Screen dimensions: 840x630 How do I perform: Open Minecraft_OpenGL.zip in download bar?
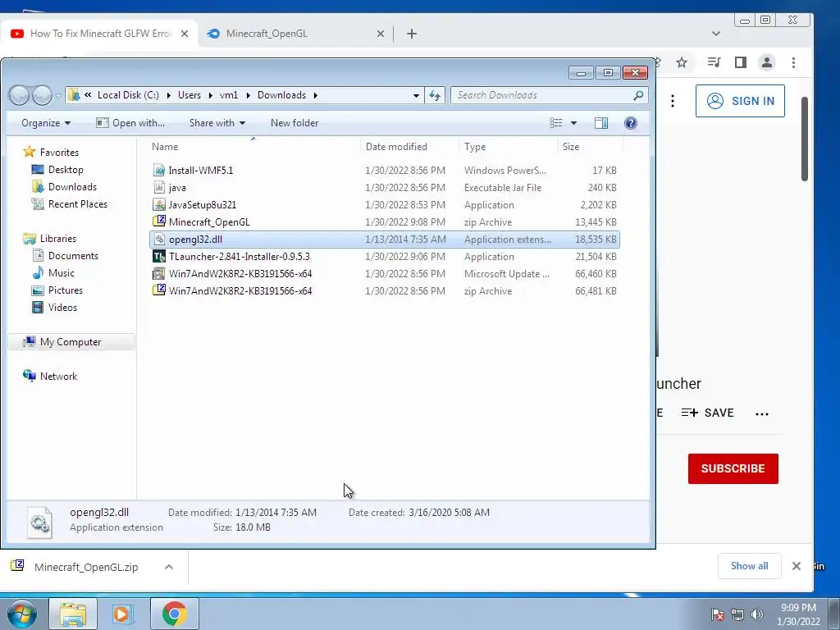(x=85, y=567)
